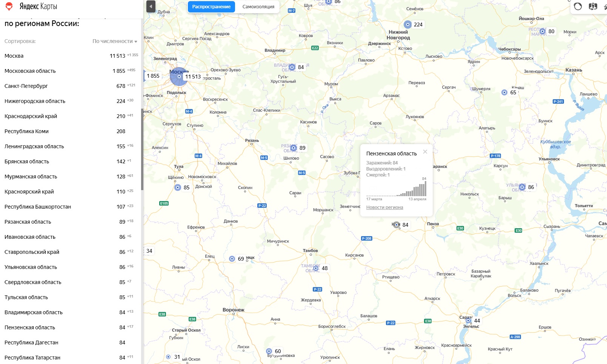This screenshot has height=364, width=607.
Task: Select Республика Башкортостан row
Action: tap(71, 207)
